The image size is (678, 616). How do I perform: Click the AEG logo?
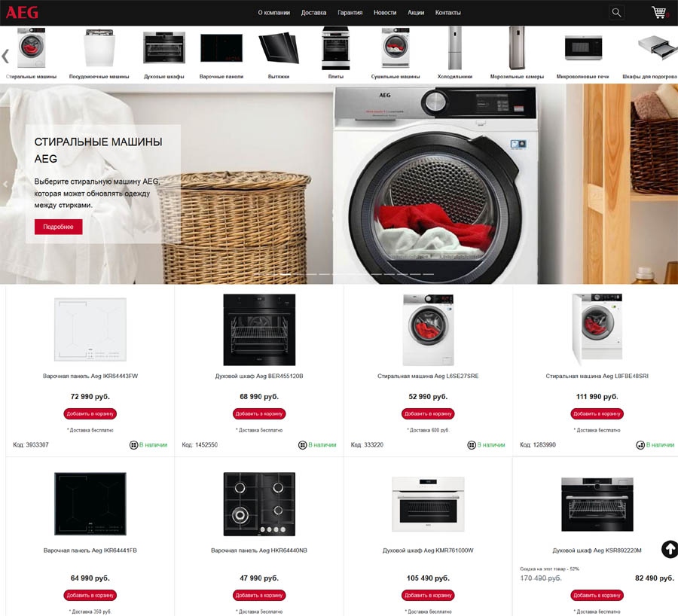pos(22,12)
